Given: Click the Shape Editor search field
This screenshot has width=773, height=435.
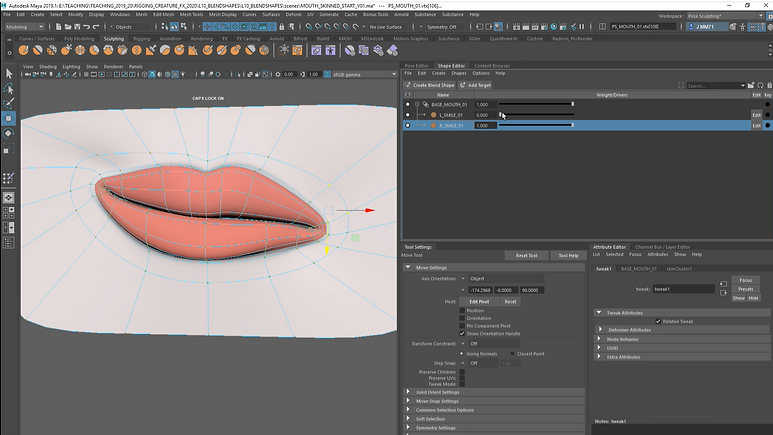Looking at the screenshot, I should (715, 85).
